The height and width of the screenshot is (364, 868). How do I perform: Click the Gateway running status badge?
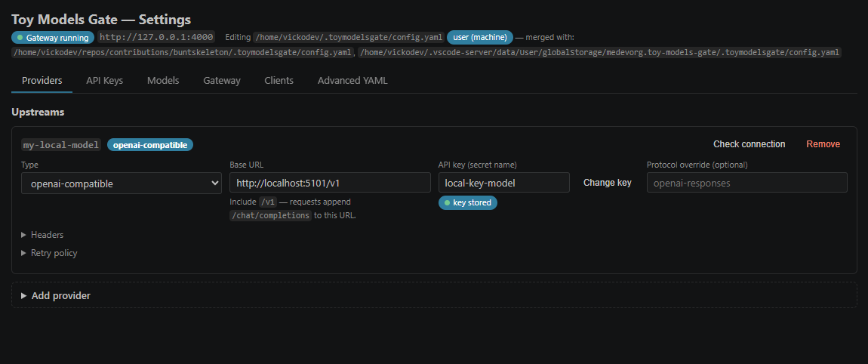pos(53,38)
